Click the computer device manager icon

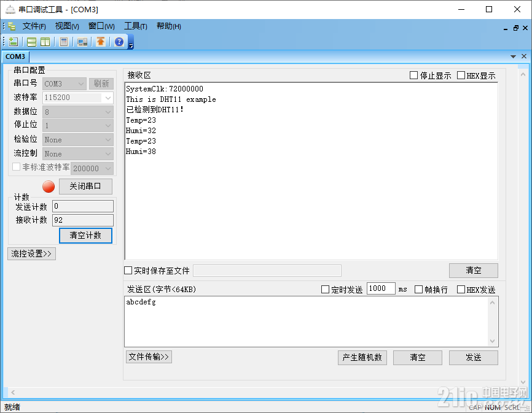(82, 42)
